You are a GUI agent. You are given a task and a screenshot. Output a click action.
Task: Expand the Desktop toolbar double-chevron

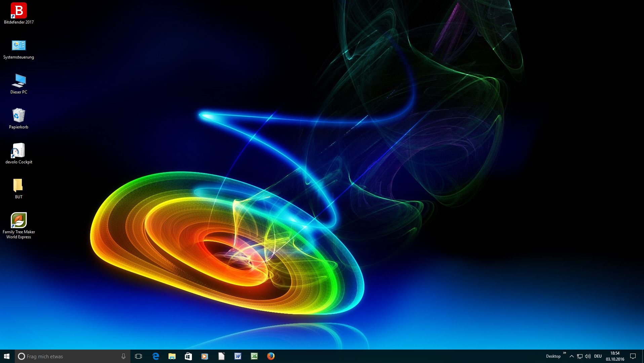565,353
